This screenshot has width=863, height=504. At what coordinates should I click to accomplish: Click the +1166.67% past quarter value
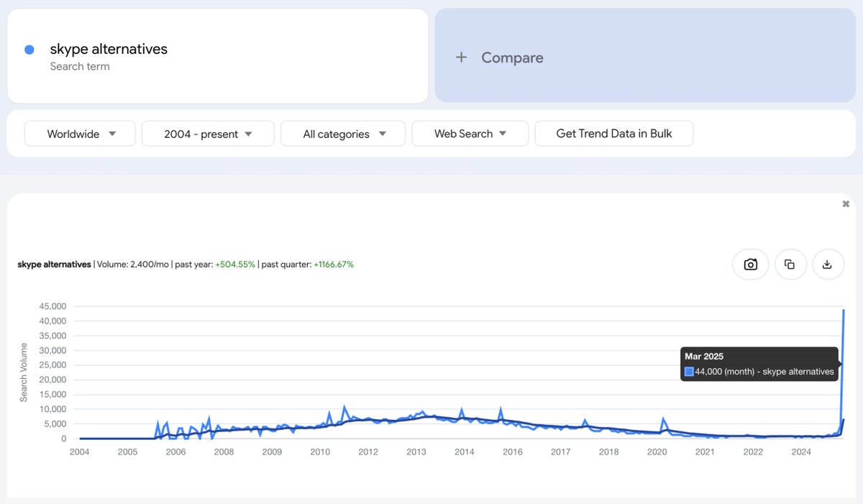tap(333, 265)
